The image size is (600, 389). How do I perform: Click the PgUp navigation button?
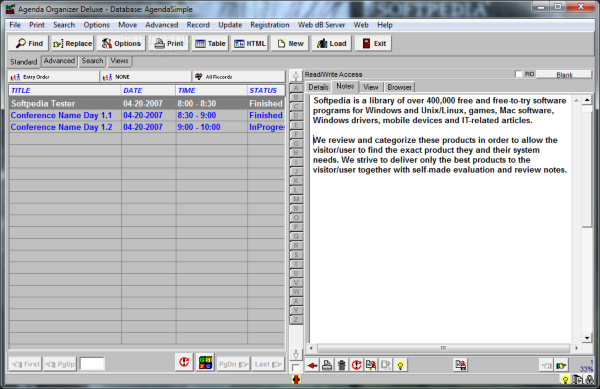60,364
